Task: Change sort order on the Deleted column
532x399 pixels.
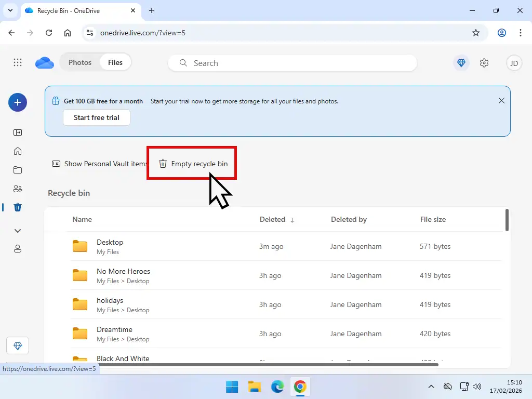Action: click(x=276, y=219)
